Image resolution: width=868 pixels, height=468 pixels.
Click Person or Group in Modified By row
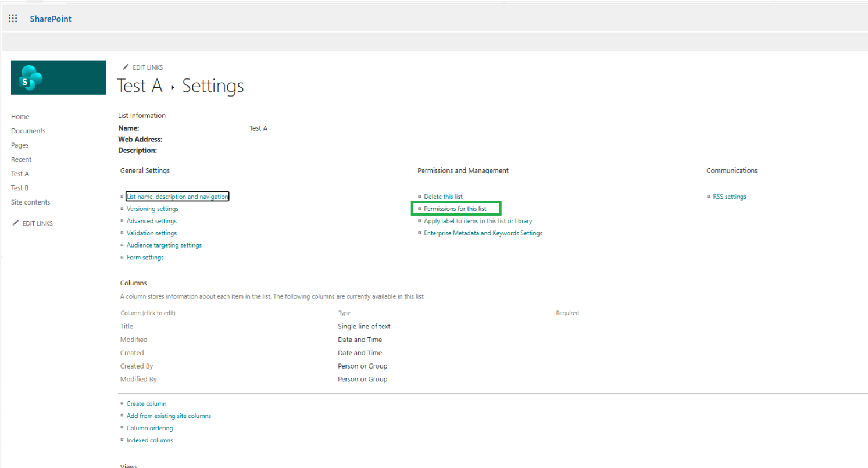point(362,379)
